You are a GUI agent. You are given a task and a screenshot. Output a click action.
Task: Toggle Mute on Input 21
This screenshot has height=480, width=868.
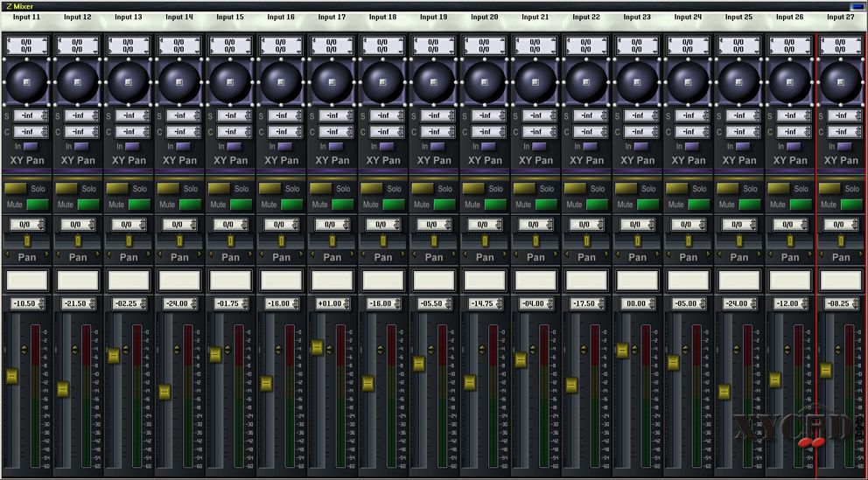click(x=547, y=205)
